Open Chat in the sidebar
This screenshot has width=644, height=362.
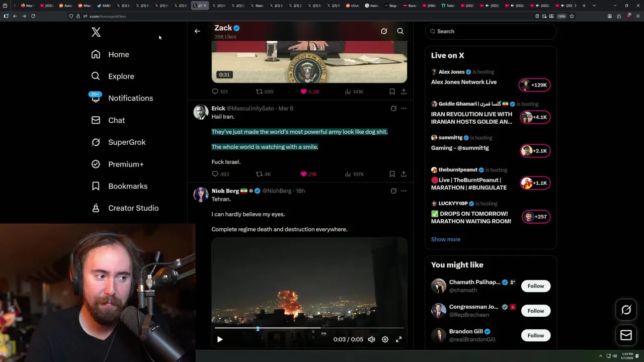108,120
